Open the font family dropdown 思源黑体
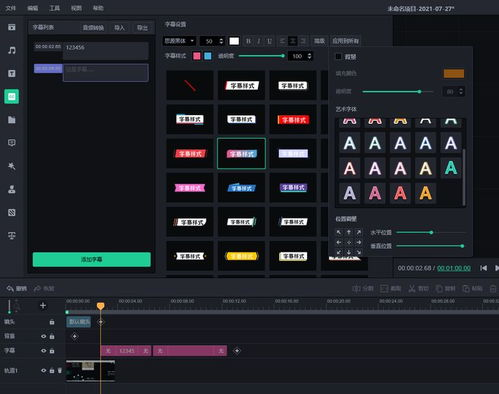The height and width of the screenshot is (394, 499). [x=179, y=41]
